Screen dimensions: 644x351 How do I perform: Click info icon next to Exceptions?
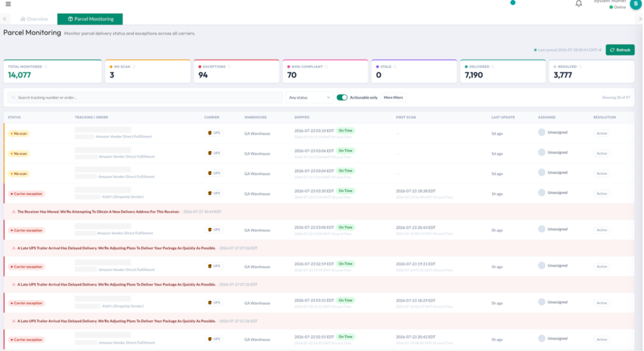229,67
